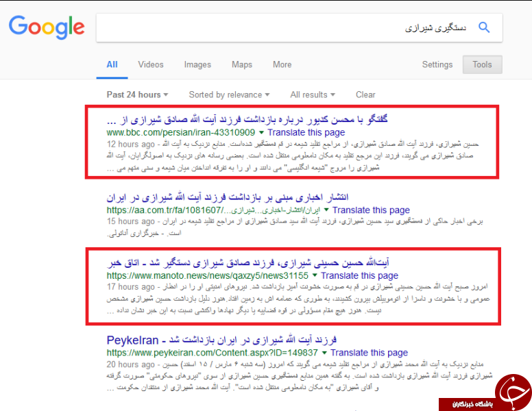Expand the arrow beside the bbc.com URL
The height and width of the screenshot is (411, 532).
tap(261, 132)
